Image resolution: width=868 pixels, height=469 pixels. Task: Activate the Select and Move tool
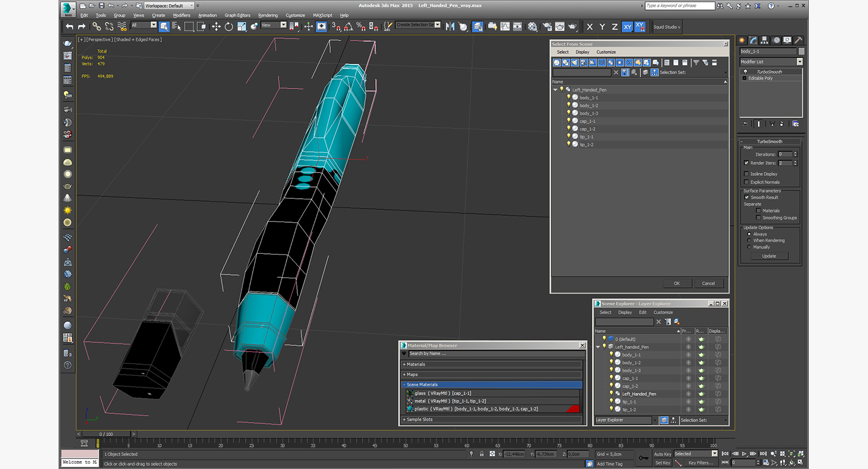216,26
